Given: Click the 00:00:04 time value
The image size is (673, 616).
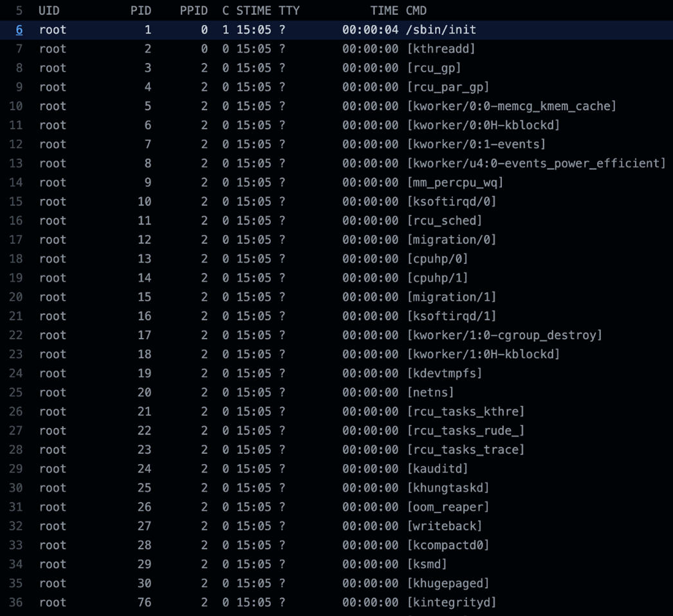Looking at the screenshot, I should [370, 30].
